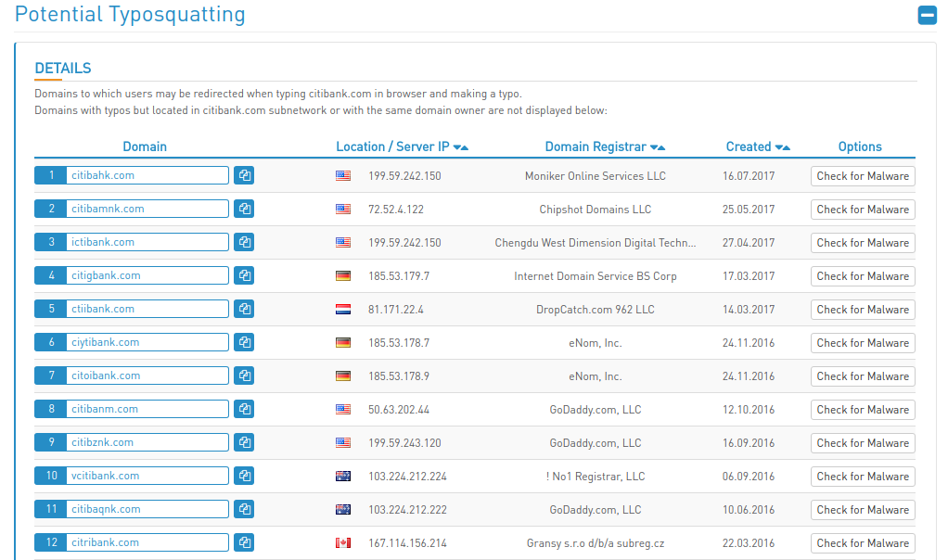Viewport: 948px width, 560px height.
Task: Copy the citibznk.com domain with its copy icon
Action: click(x=244, y=442)
